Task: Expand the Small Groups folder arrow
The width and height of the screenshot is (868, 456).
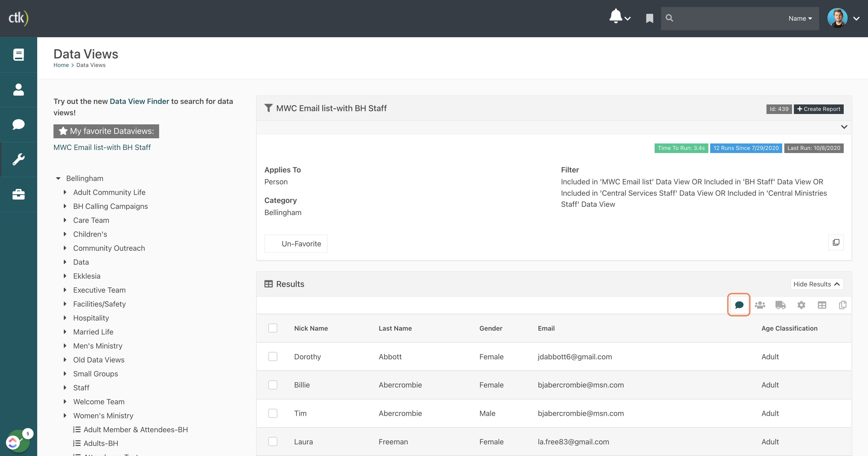Action: click(x=65, y=374)
